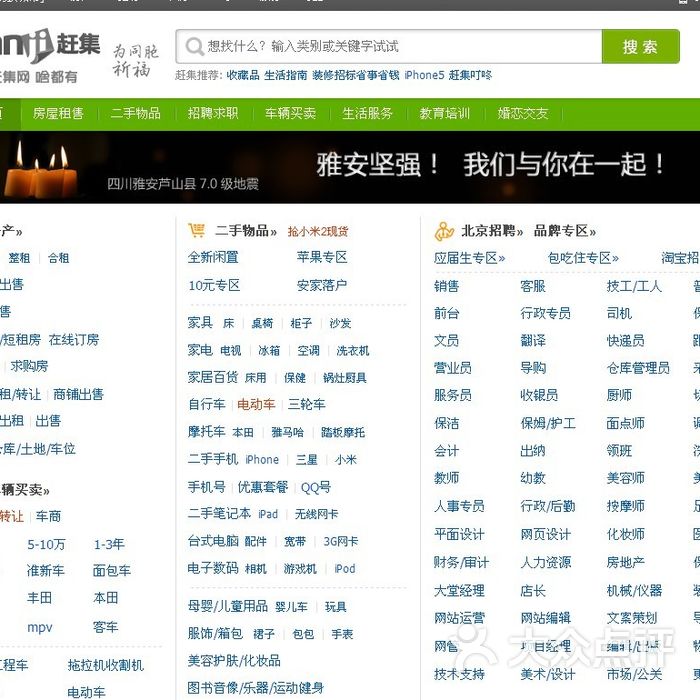Expand the 应届生专区» section
700x700 pixels.
click(x=469, y=258)
